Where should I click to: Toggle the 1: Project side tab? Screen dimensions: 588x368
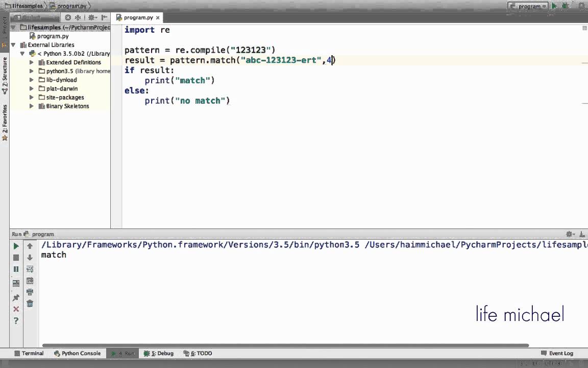(5, 31)
